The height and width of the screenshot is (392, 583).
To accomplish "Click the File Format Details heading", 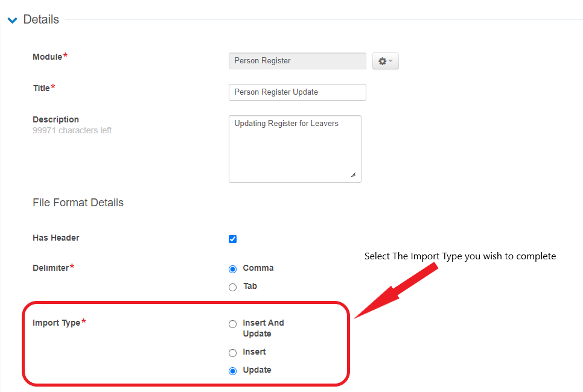I will 78,203.
